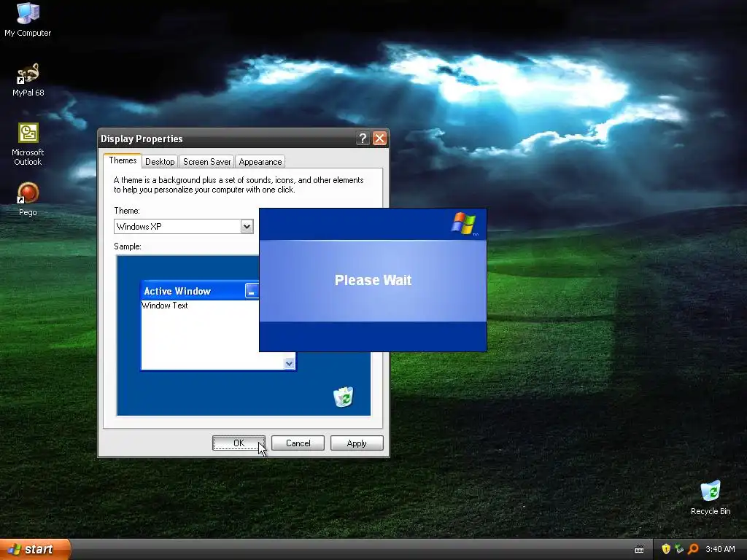Screen dimensions: 747x560
Task: Click the 'Window Text' sample text
Action: tap(165, 306)
